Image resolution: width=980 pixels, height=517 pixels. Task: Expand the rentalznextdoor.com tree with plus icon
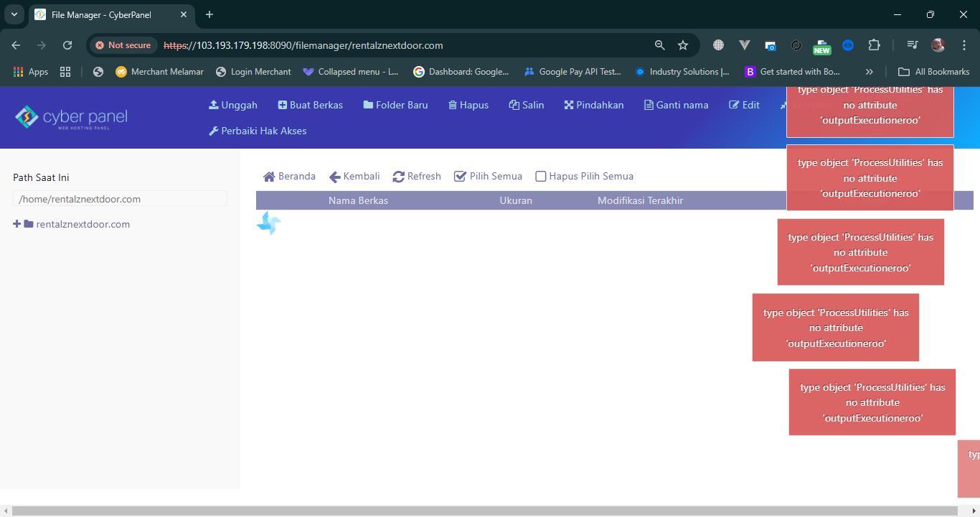point(17,224)
